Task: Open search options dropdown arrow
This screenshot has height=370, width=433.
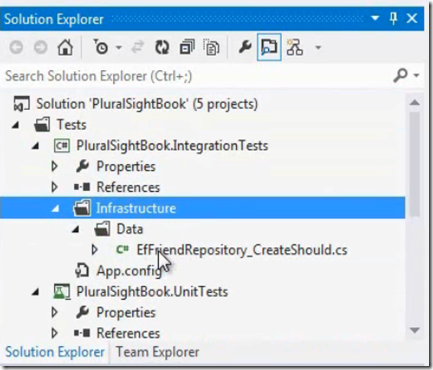Action: pos(416,76)
